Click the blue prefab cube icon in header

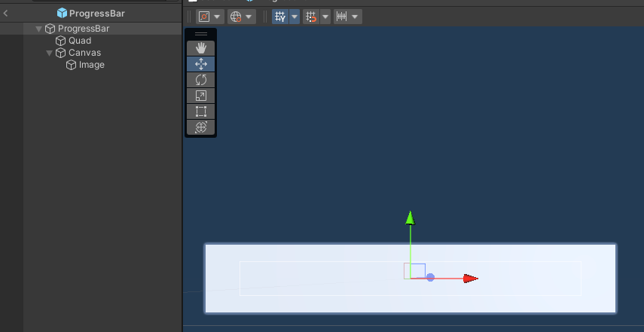click(x=62, y=13)
